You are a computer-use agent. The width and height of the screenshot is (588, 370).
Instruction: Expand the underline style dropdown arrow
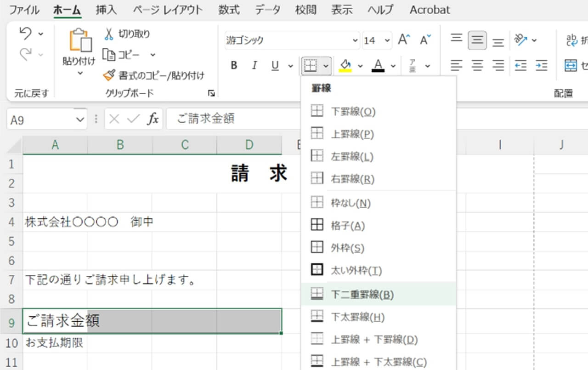click(290, 66)
